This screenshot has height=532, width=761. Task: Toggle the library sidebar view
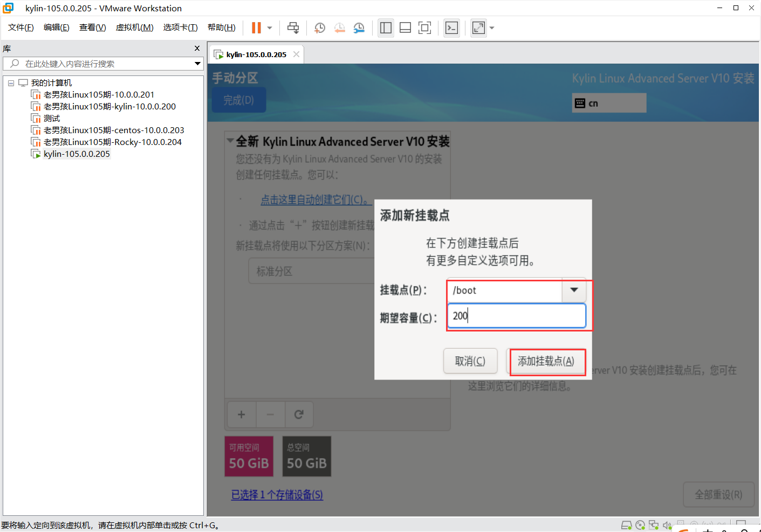click(x=386, y=28)
